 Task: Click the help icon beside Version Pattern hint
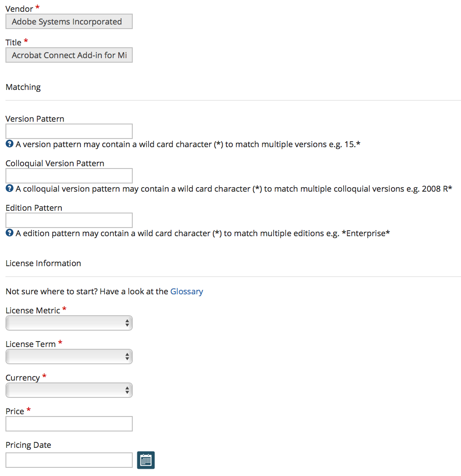[x=8, y=144]
